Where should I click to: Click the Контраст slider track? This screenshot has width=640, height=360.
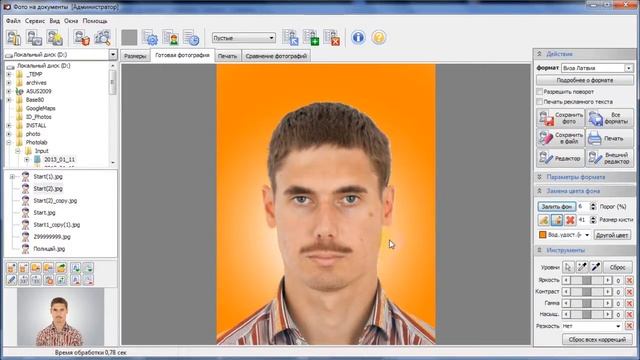tap(587, 292)
